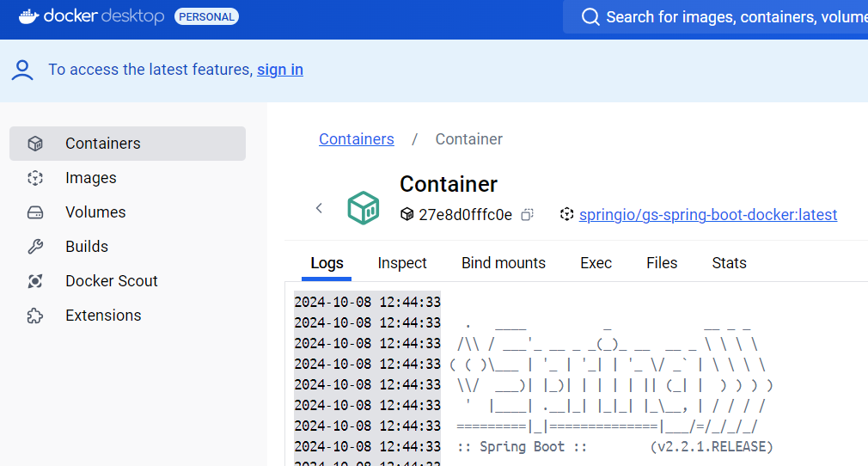This screenshot has width=868, height=466.
Task: Open the Inspect tab
Action: point(402,263)
